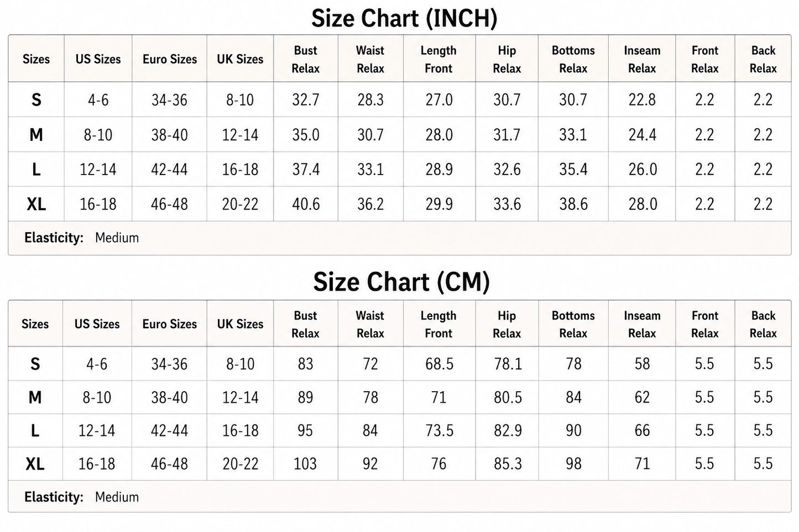The height and width of the screenshot is (532, 799).
Task: Select the 20-22 UK size in CM chart
Action: pyautogui.click(x=240, y=464)
